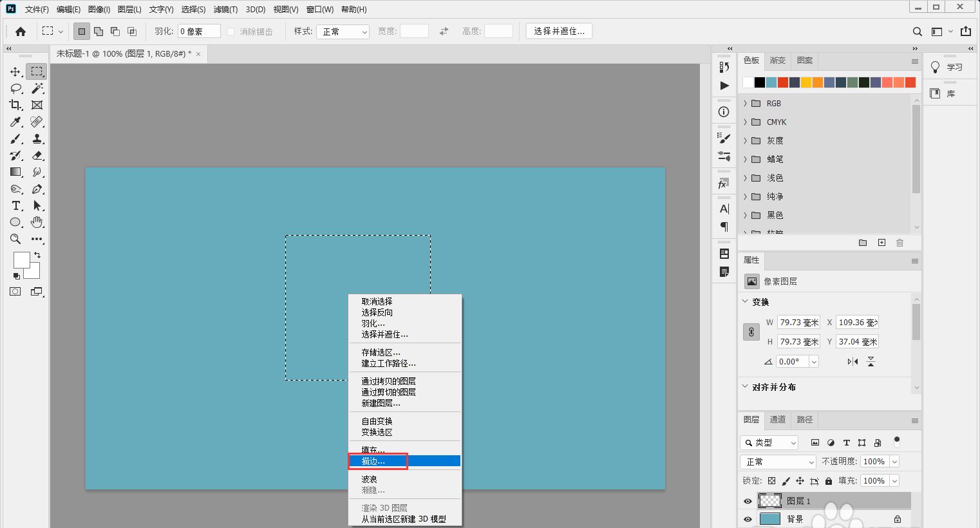Open the rotation angle dropdown
This screenshot has width=980, height=528.
(814, 362)
